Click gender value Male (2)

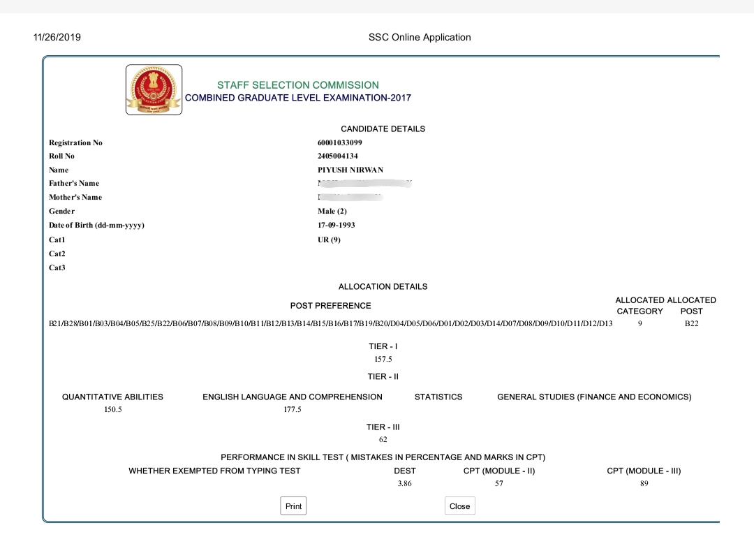[332, 211]
